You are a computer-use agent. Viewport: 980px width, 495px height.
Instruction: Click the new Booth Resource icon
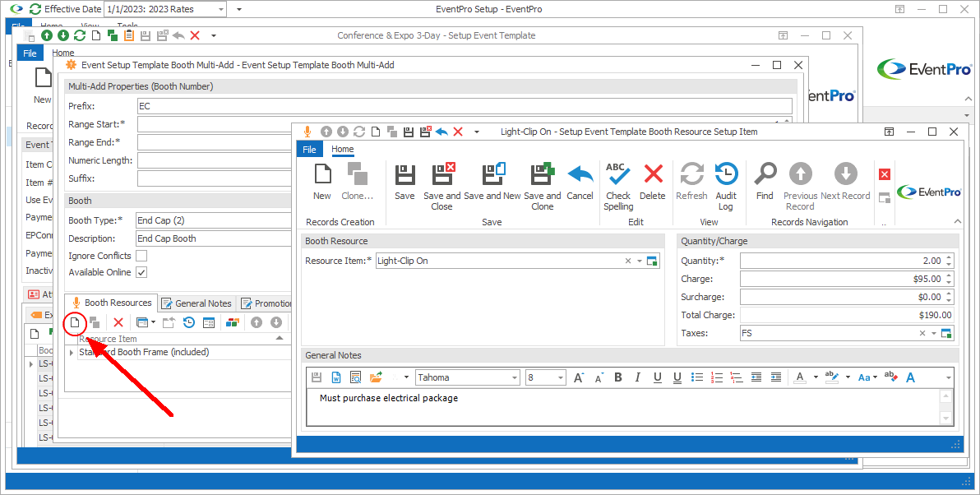75,322
